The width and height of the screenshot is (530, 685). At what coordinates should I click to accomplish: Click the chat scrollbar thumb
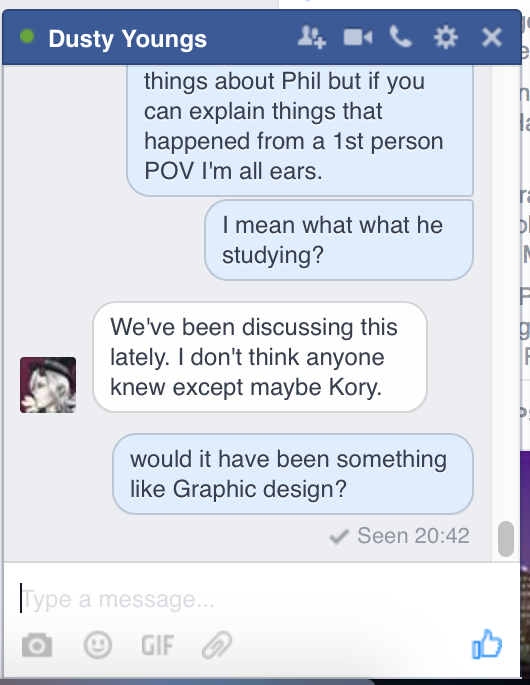pyautogui.click(x=506, y=539)
